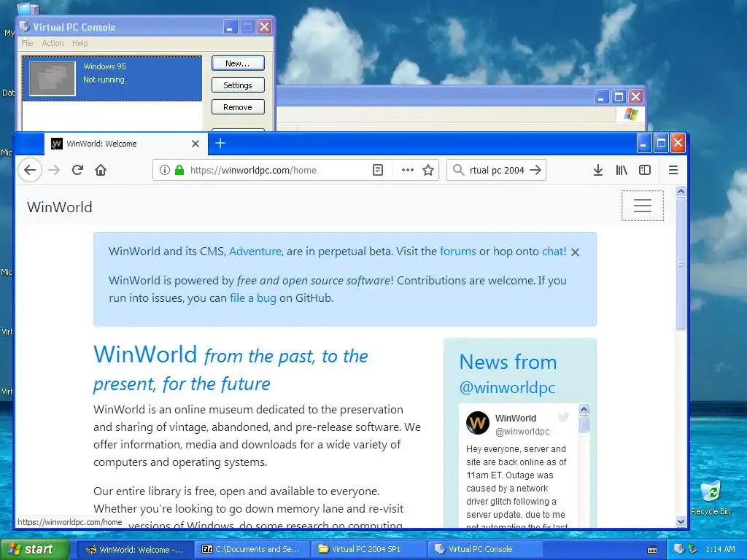Click the page scrollbar down arrow
Screen dimensions: 747x560
(681, 521)
